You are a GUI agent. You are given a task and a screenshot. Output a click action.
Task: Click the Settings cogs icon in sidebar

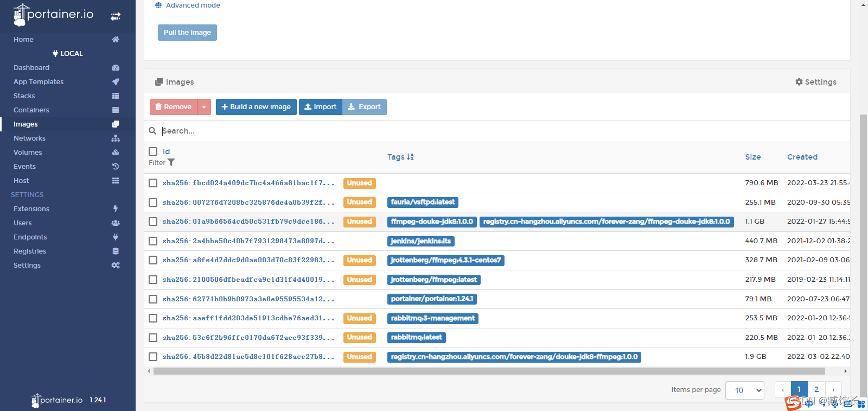coord(116,265)
